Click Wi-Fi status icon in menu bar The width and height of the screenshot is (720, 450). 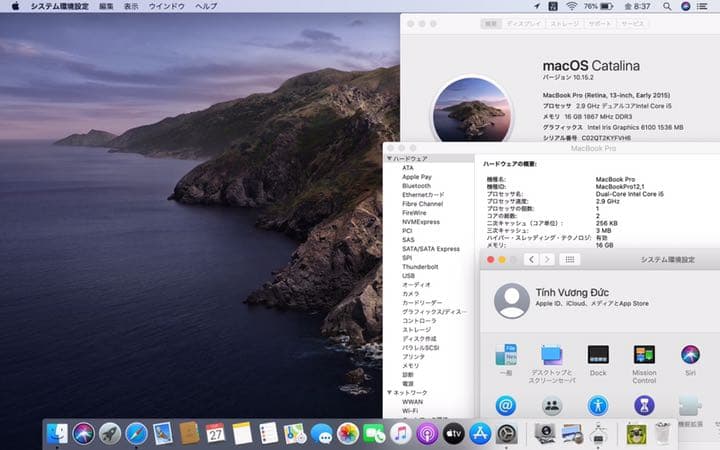pyautogui.click(x=571, y=6)
